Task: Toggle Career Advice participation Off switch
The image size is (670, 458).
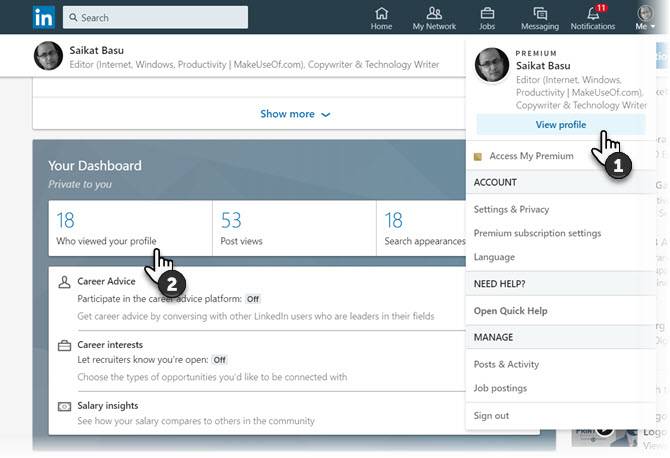Action: coord(253,299)
